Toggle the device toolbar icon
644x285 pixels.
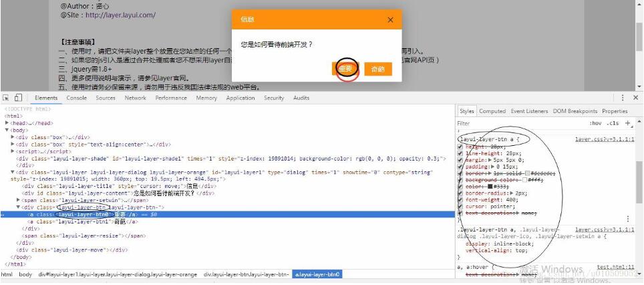click(18, 98)
